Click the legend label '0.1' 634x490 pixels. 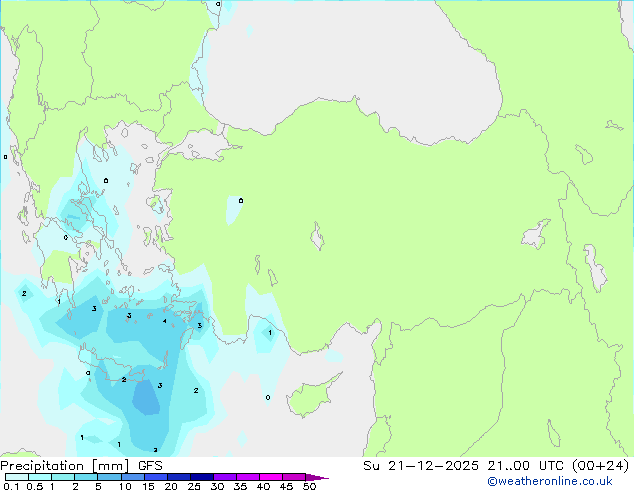[x=11, y=486]
